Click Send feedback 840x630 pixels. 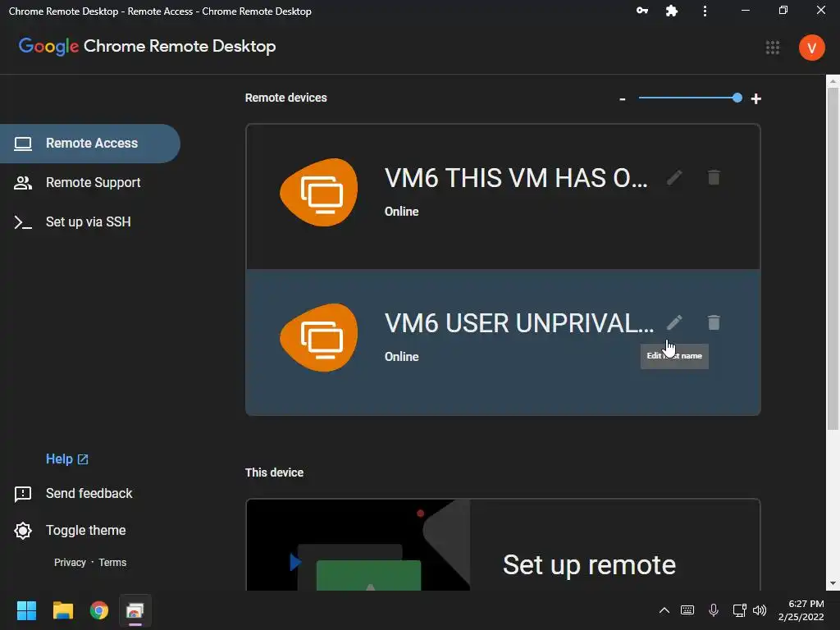tap(73, 493)
